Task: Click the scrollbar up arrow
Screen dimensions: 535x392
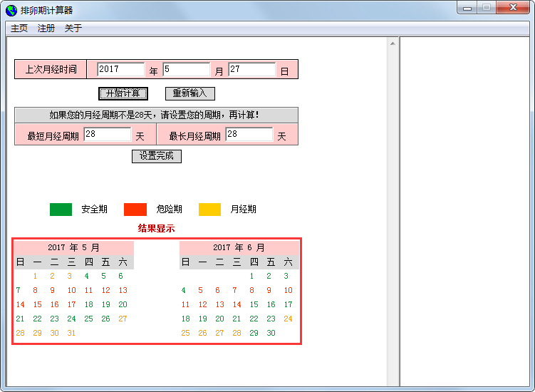Action: tap(393, 43)
